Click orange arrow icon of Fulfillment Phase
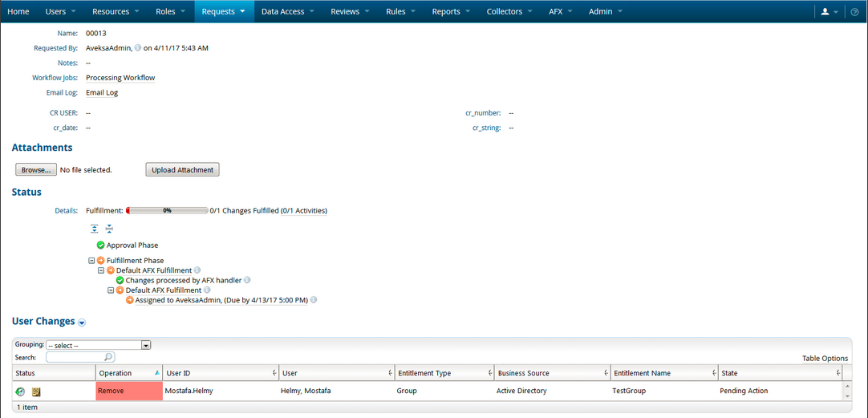The height and width of the screenshot is (418, 868). coord(101,260)
